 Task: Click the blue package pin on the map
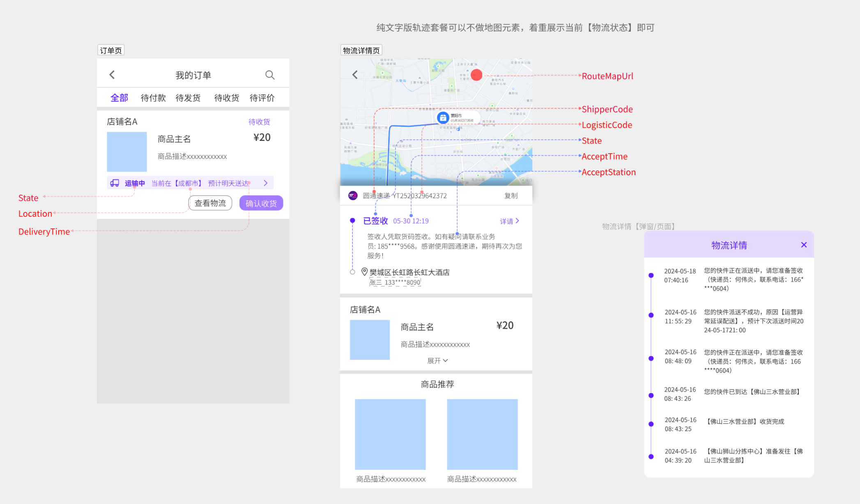point(443,118)
